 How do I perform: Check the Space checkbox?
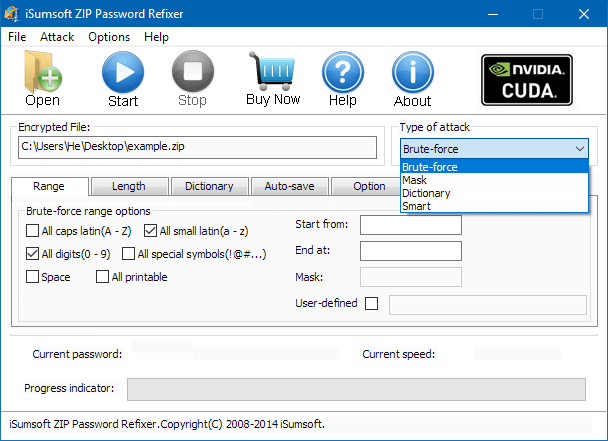[x=32, y=277]
